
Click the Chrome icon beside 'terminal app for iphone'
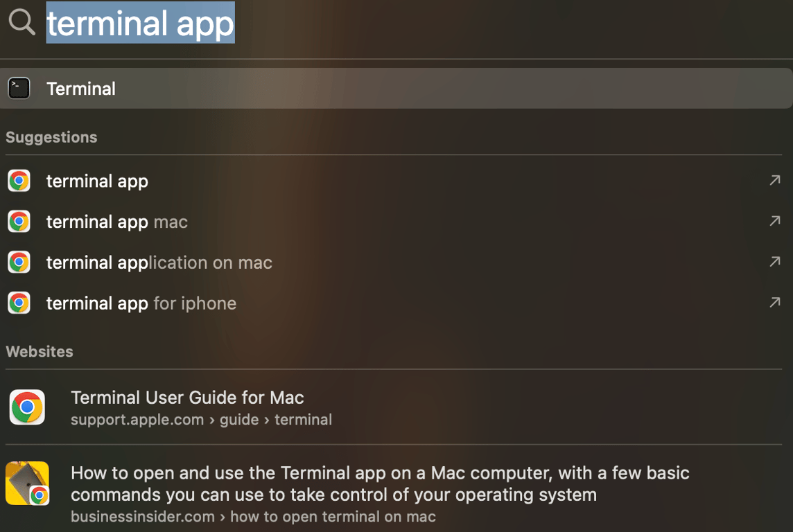coord(18,303)
